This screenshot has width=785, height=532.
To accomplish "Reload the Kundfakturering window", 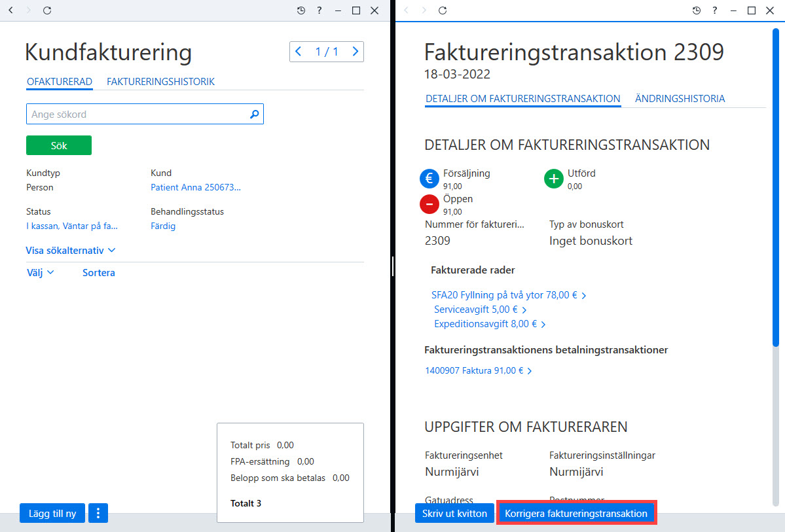I will click(x=47, y=10).
